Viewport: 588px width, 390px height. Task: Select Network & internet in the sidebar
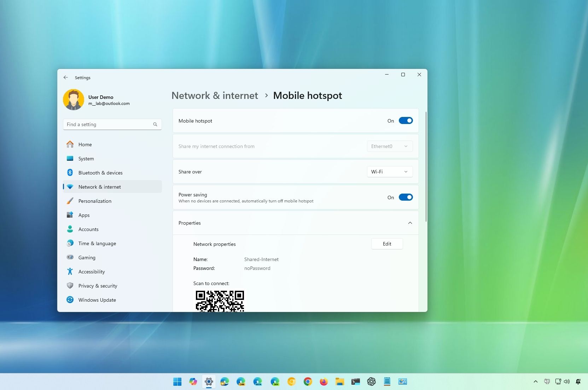pos(112,187)
